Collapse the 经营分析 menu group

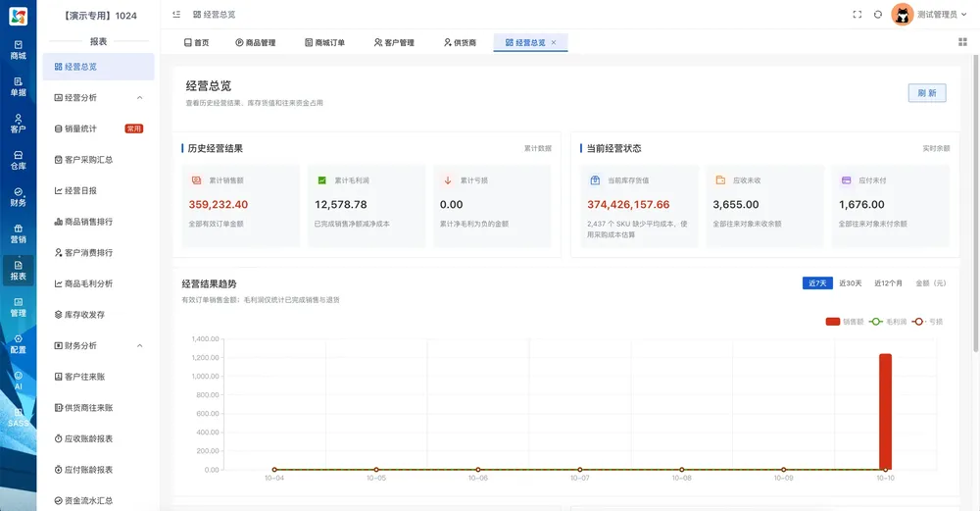coord(139,97)
